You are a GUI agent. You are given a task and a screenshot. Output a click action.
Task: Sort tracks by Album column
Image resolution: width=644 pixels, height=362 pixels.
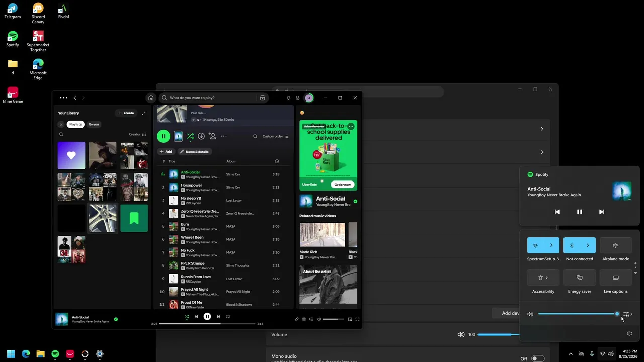[x=231, y=161]
